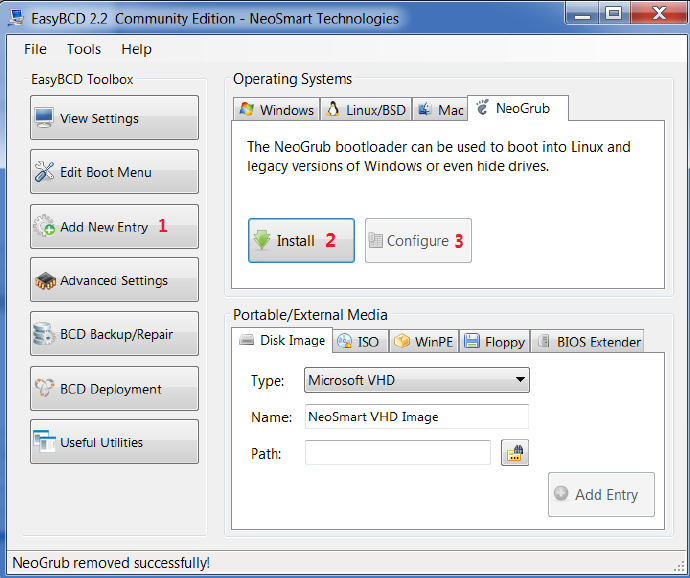The width and height of the screenshot is (690, 578).
Task: Open BCD Deployment
Action: click(x=114, y=389)
